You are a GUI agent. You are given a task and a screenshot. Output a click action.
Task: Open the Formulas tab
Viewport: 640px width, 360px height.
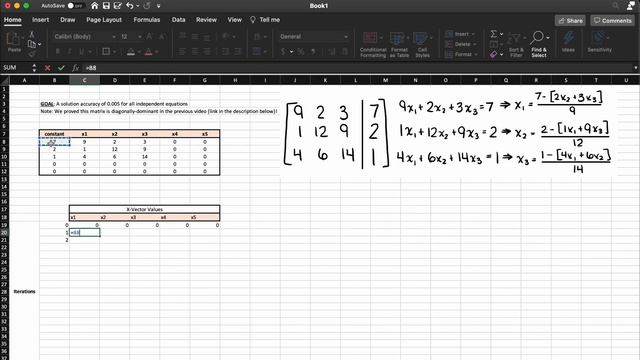pyautogui.click(x=147, y=20)
